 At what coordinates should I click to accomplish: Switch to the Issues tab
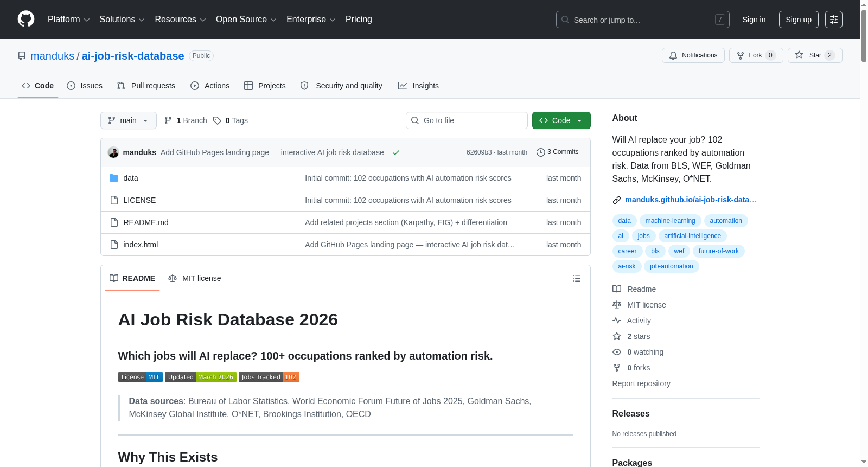[x=85, y=86]
